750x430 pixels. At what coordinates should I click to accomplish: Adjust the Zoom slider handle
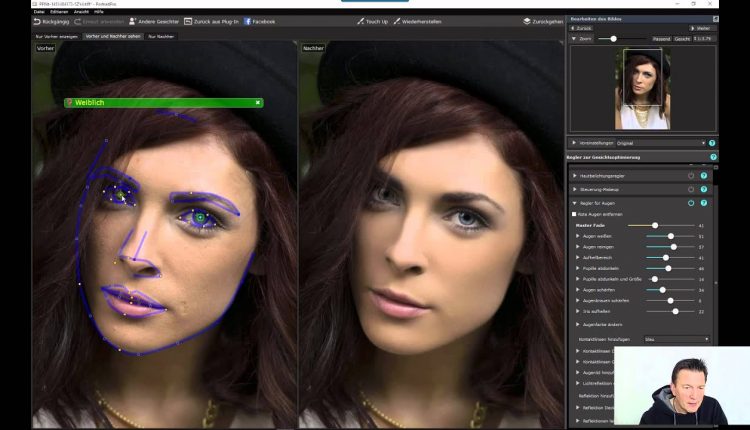[x=613, y=39]
